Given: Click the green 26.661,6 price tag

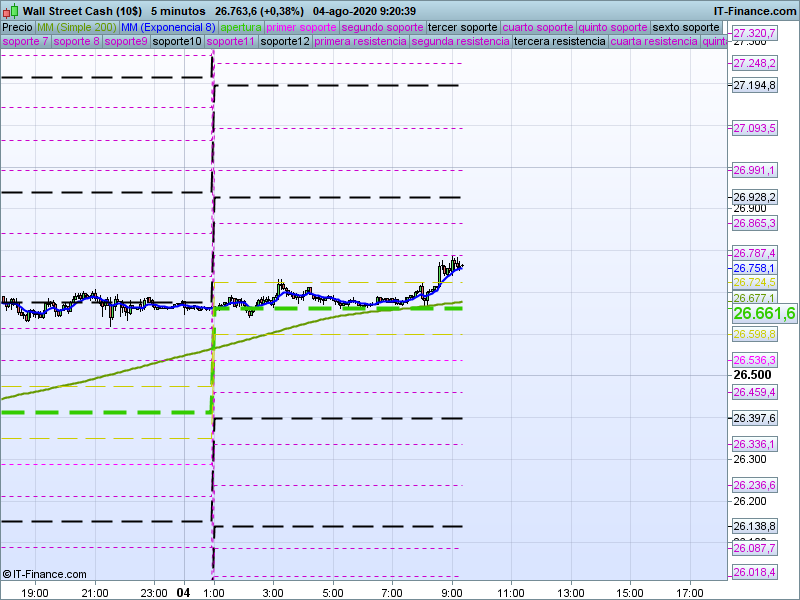Looking at the screenshot, I should pos(765,314).
